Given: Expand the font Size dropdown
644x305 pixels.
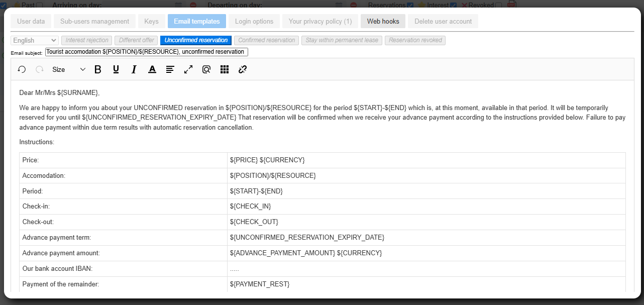Looking at the screenshot, I should (69, 69).
